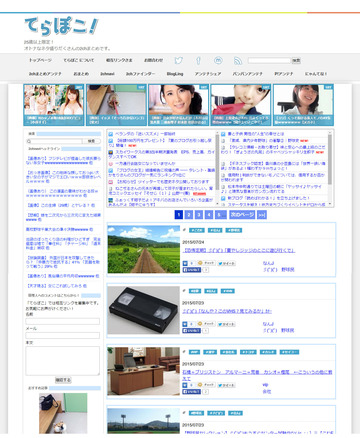The height and width of the screenshot is (438, 360).
Task: Open the fifth banner thumbnail smiling woman
Action: point(303,105)
